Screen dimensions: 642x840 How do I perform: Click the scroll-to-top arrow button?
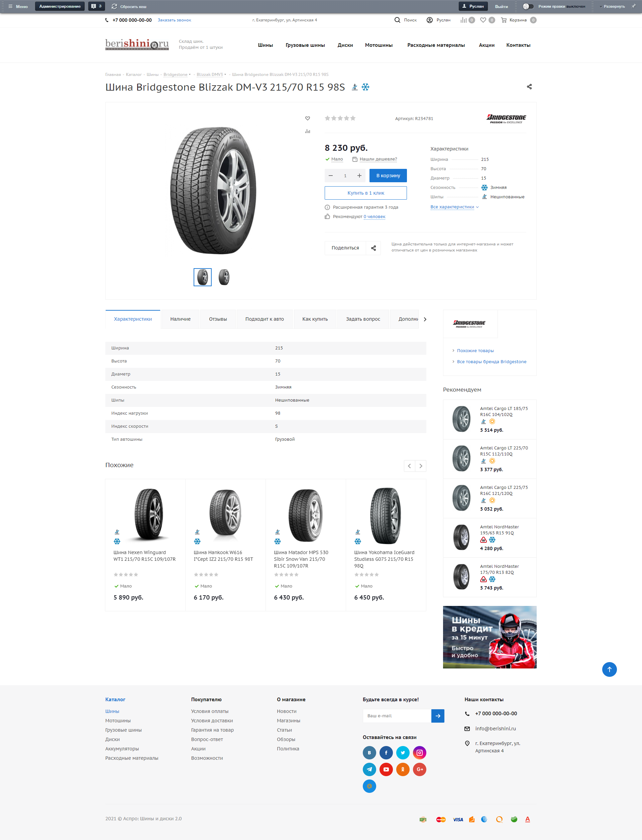click(x=609, y=669)
